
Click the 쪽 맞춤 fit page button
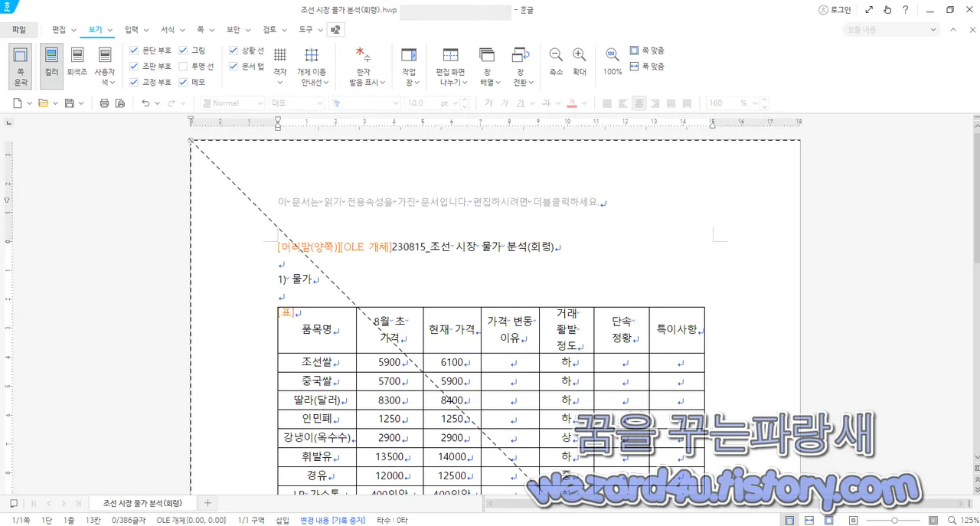click(647, 51)
